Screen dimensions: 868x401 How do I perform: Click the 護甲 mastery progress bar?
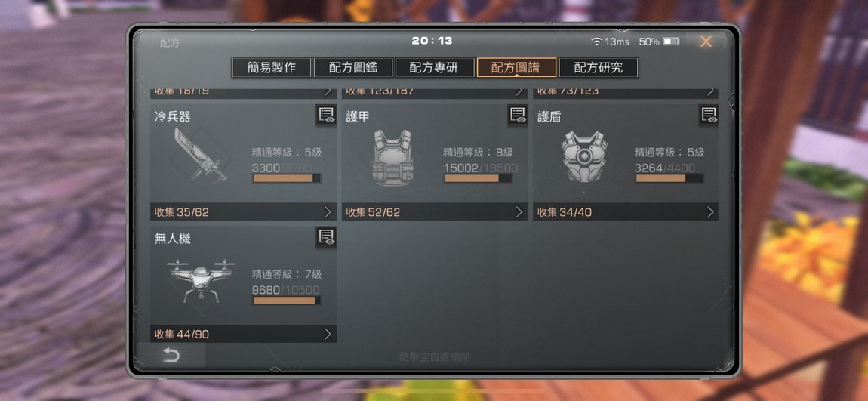[479, 178]
